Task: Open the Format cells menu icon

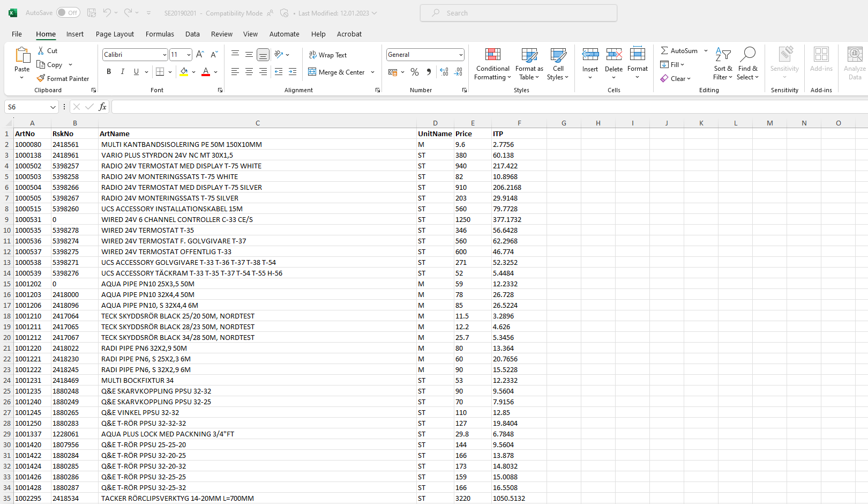Action: (x=638, y=54)
